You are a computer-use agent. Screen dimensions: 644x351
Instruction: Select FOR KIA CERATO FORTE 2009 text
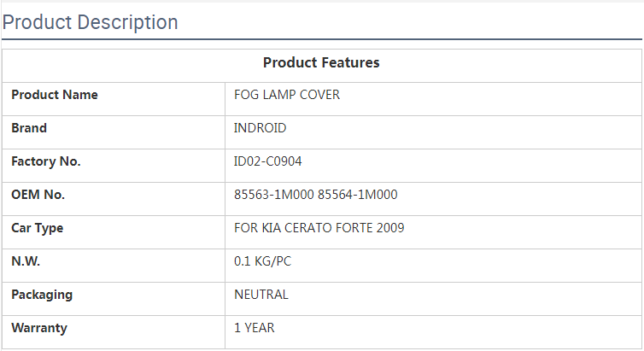319,228
